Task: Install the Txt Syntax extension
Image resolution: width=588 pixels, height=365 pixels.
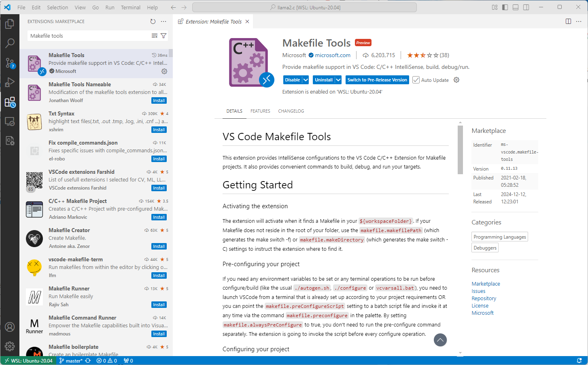Action: [159, 130]
